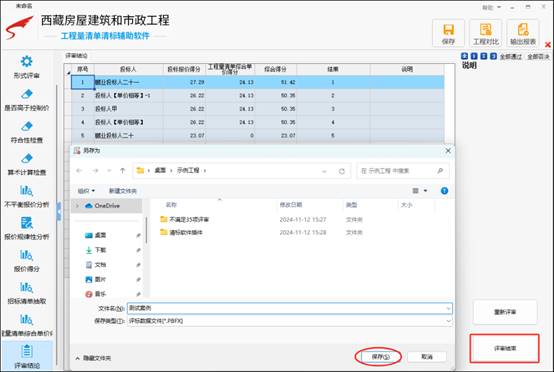Image resolution: width=554 pixels, height=372 pixels.
Task: Click the 评审结束 button
Action: (x=505, y=348)
